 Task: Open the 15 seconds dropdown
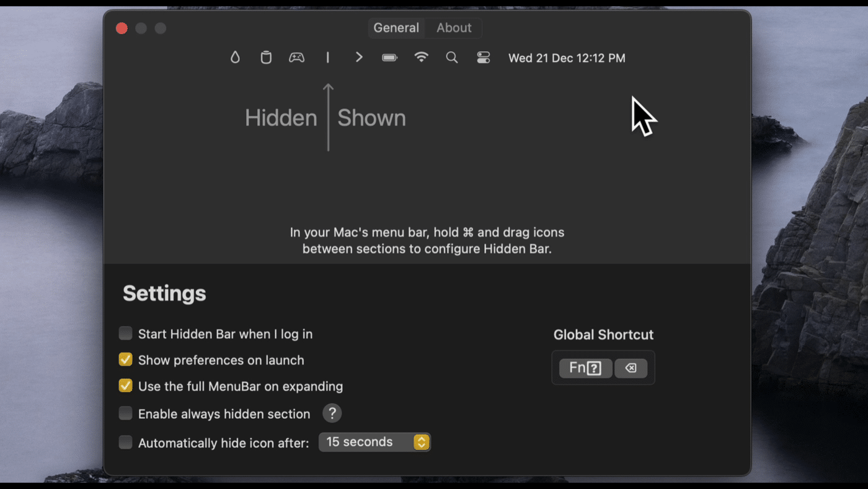coord(374,442)
